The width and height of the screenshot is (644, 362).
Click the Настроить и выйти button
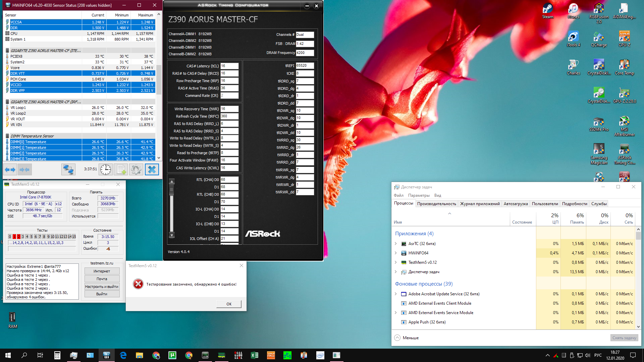102,287
